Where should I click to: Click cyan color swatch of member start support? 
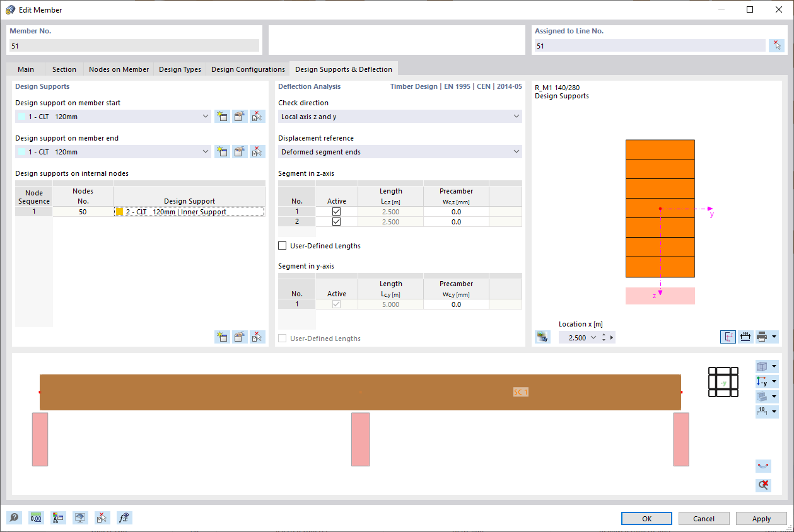pos(22,117)
